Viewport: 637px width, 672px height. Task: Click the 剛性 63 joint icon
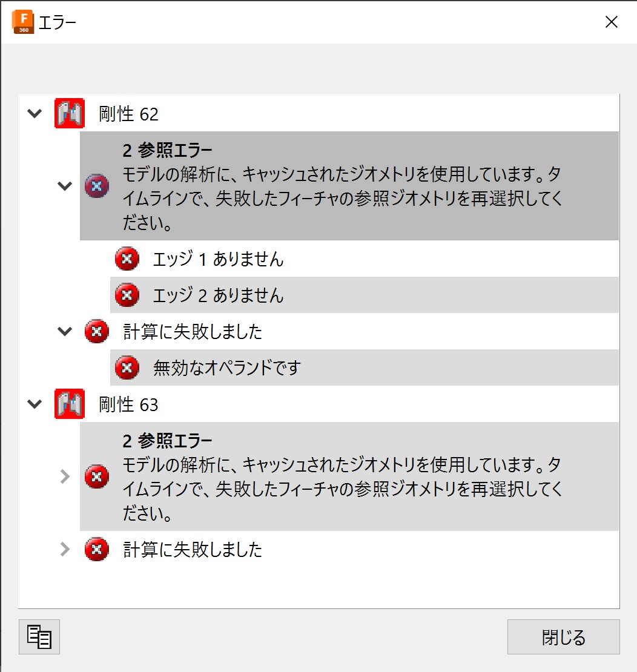point(69,404)
